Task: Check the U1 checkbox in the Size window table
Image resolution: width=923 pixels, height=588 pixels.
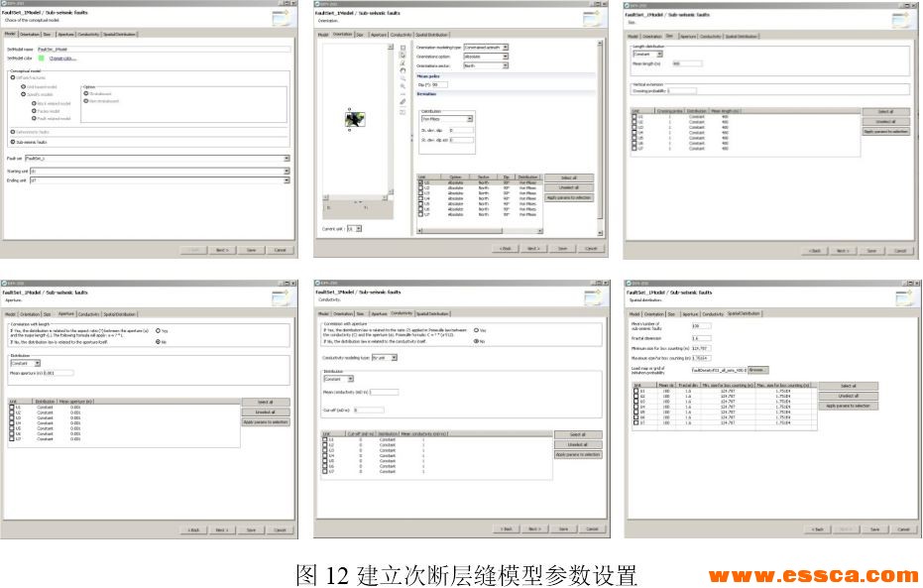Action: (x=635, y=117)
